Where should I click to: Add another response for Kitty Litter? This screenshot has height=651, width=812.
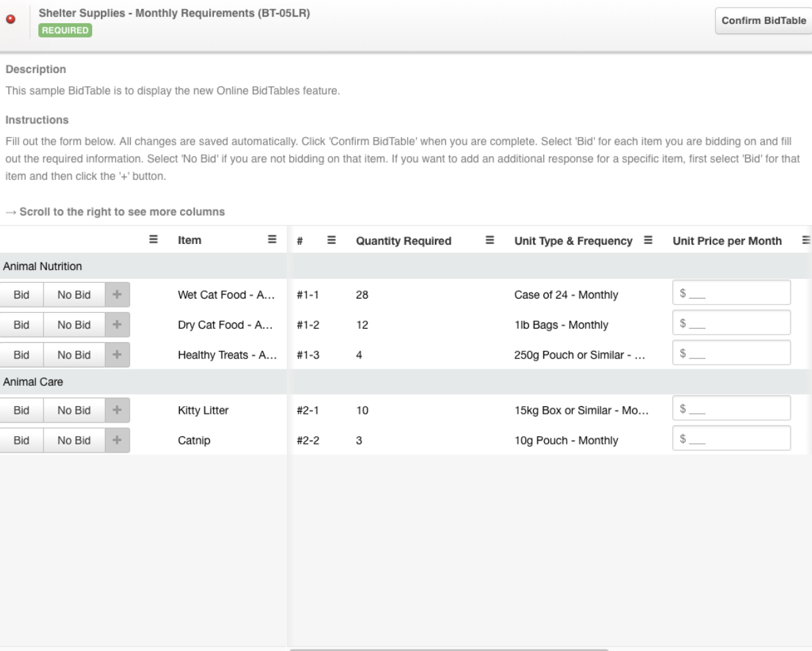click(117, 410)
